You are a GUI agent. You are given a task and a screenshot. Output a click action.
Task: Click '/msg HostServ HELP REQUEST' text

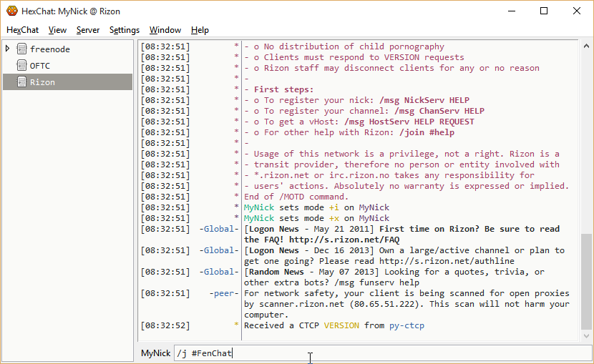409,122
